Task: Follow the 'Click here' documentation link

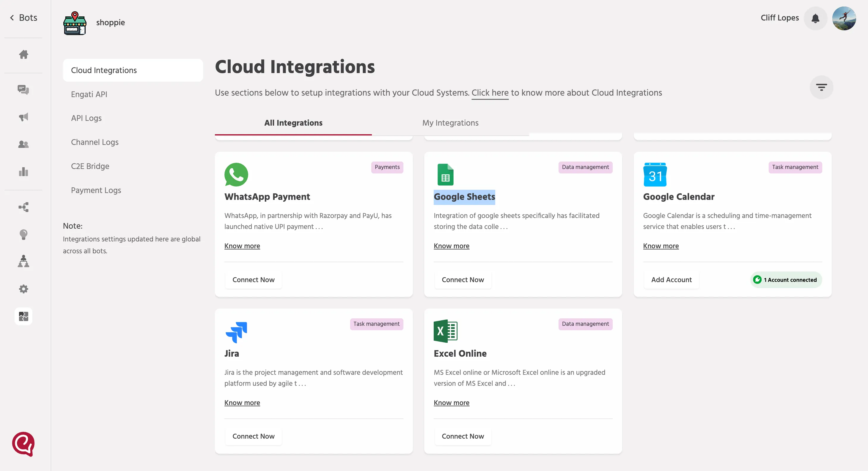Action: (490, 93)
